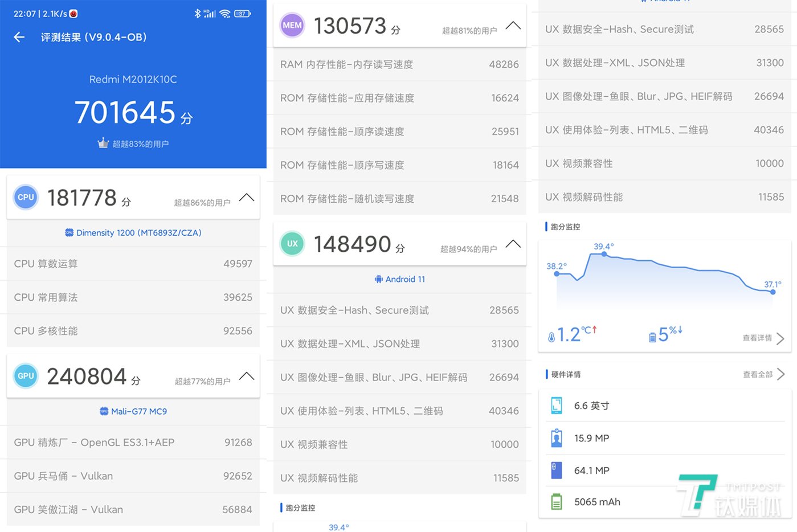
Task: Tap the blue down arrow after 5%
Action: point(680,330)
